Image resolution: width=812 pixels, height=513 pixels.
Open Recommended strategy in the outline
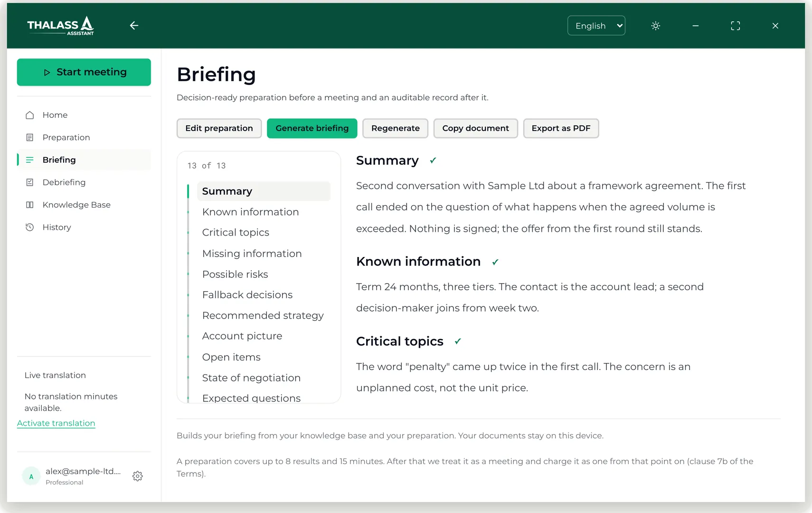pyautogui.click(x=264, y=315)
